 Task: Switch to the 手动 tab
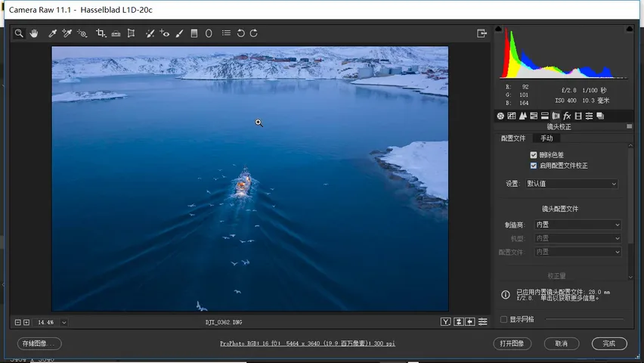[546, 138]
